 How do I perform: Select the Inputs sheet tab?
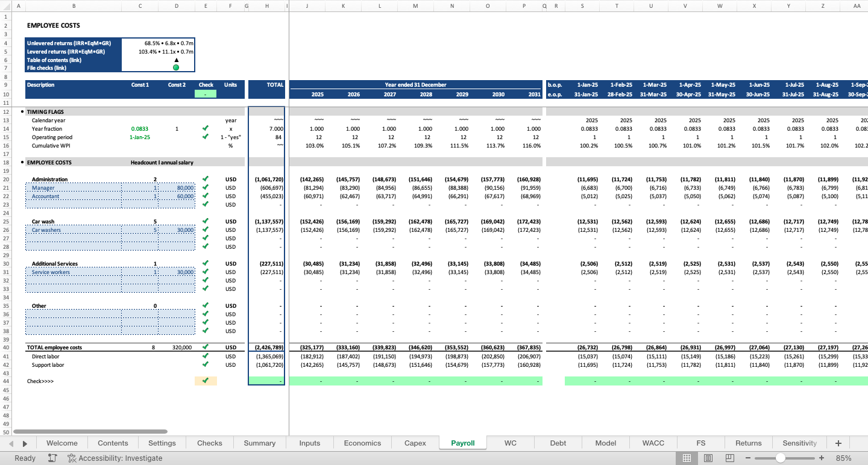310,443
